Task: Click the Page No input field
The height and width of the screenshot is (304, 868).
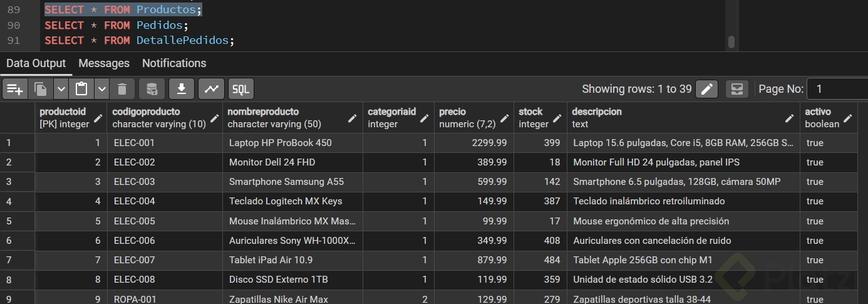Action: tap(837, 89)
